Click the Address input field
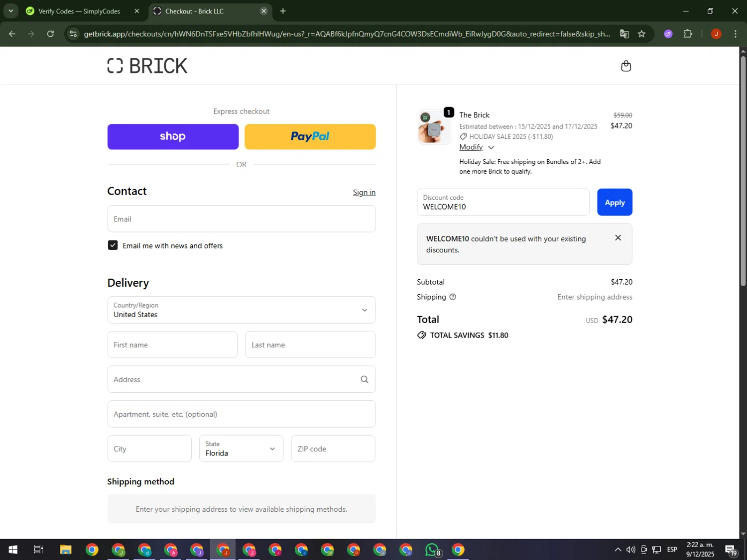Viewport: 747px width, 560px height. pos(242,379)
